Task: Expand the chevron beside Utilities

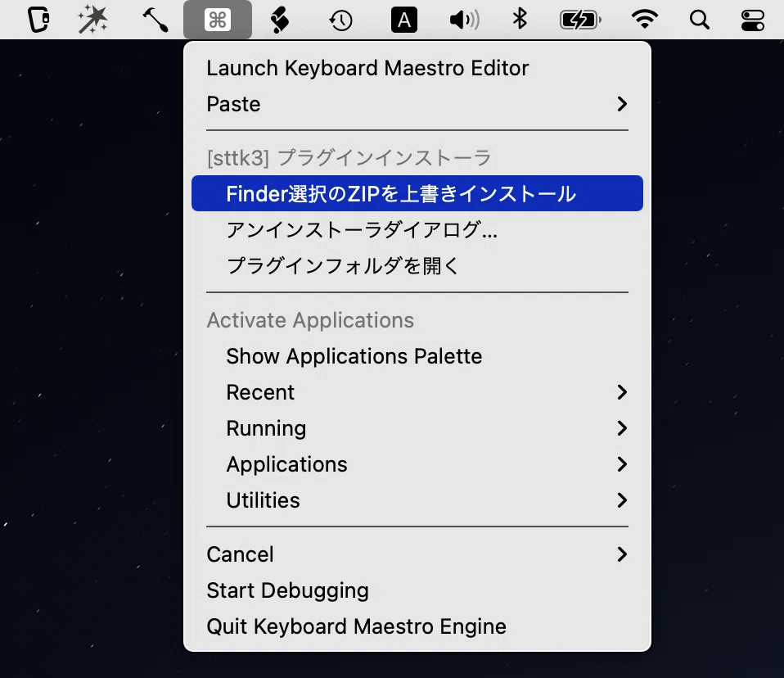Action: [621, 500]
